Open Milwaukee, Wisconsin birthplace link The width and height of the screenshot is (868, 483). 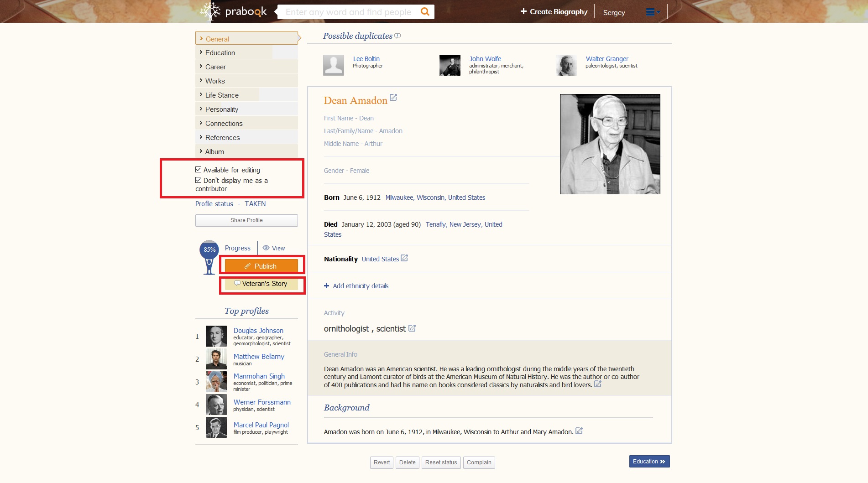[x=435, y=197]
